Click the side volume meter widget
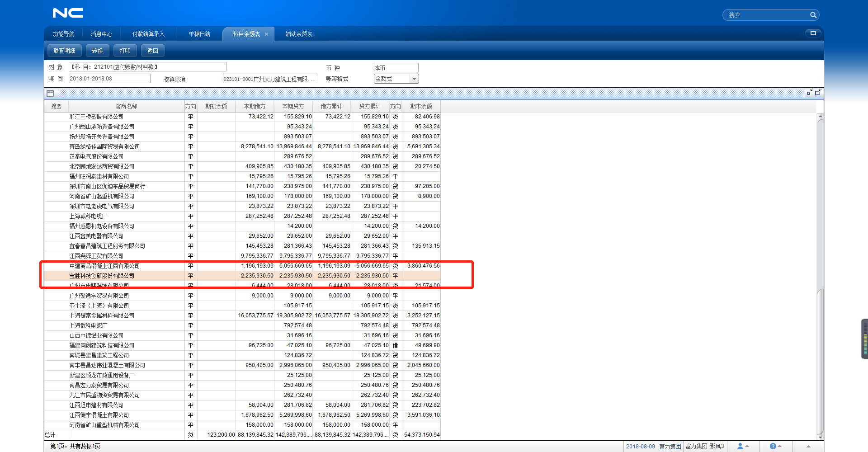Viewport: 868px width, 452px height. click(865, 339)
